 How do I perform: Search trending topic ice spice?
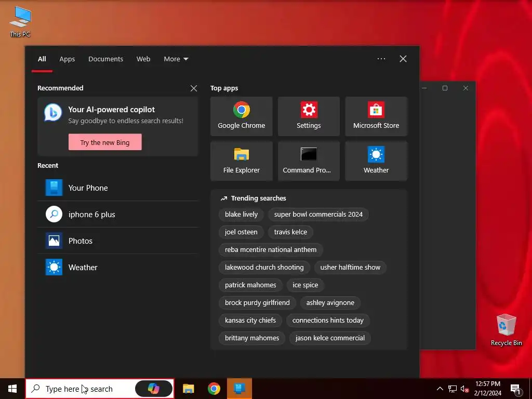pos(305,285)
